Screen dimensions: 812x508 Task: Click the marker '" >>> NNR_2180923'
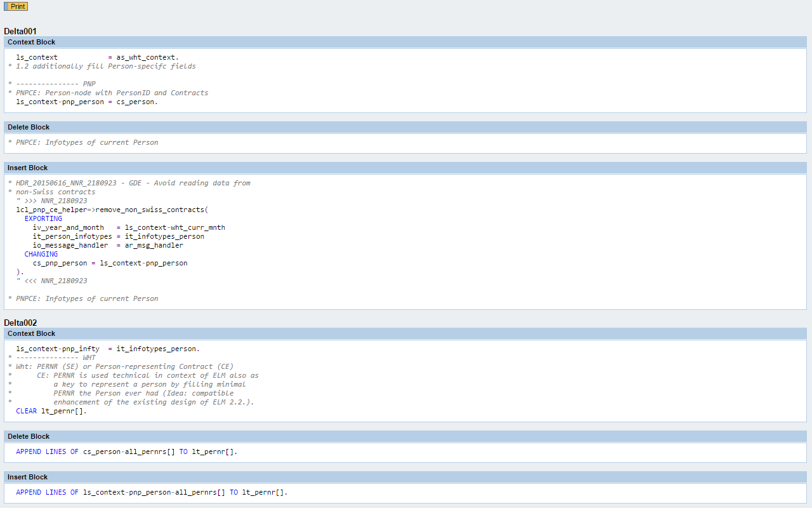[x=52, y=201]
